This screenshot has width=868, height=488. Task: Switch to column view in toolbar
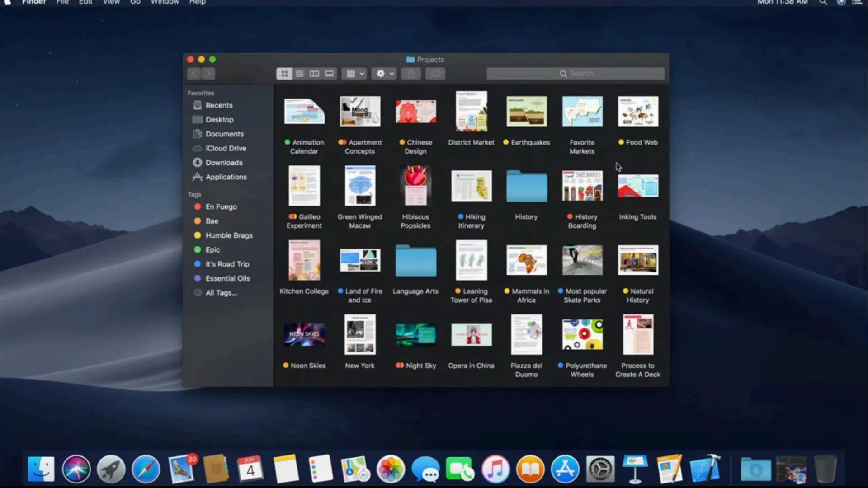[x=314, y=74]
